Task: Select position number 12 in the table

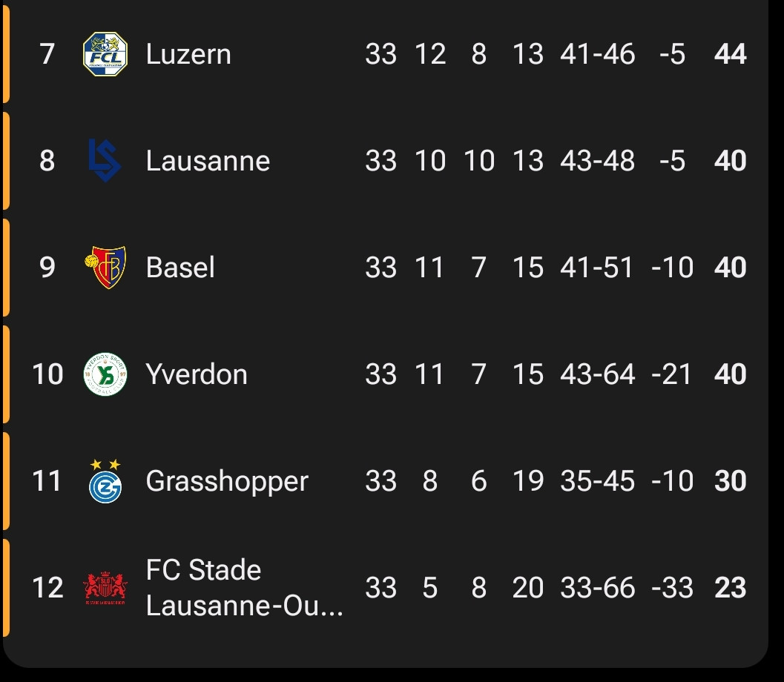Action: (x=47, y=588)
